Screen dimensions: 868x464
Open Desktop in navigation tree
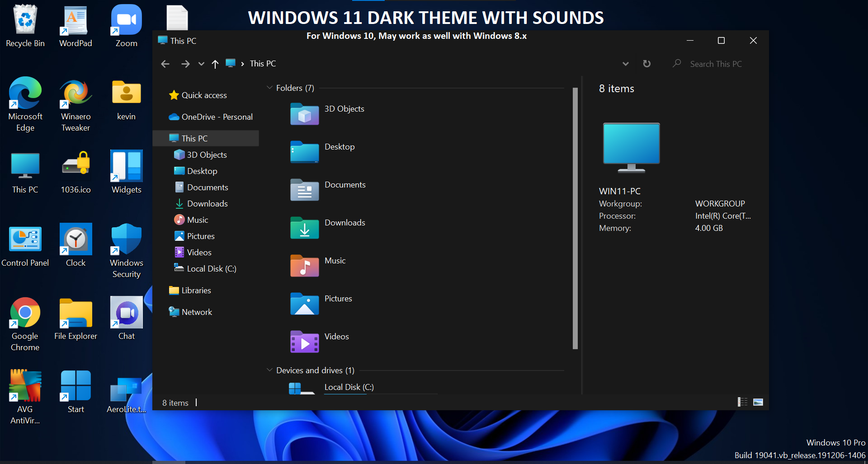point(196,171)
